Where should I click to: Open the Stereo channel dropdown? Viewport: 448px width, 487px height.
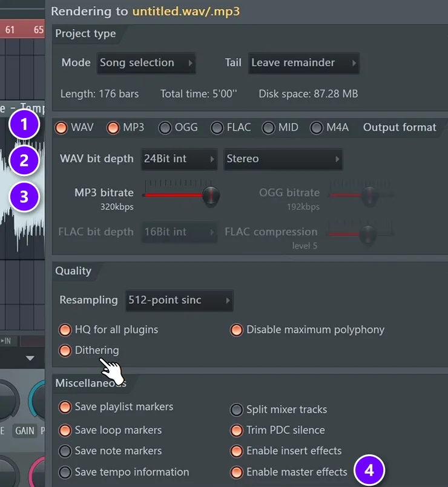click(x=283, y=159)
